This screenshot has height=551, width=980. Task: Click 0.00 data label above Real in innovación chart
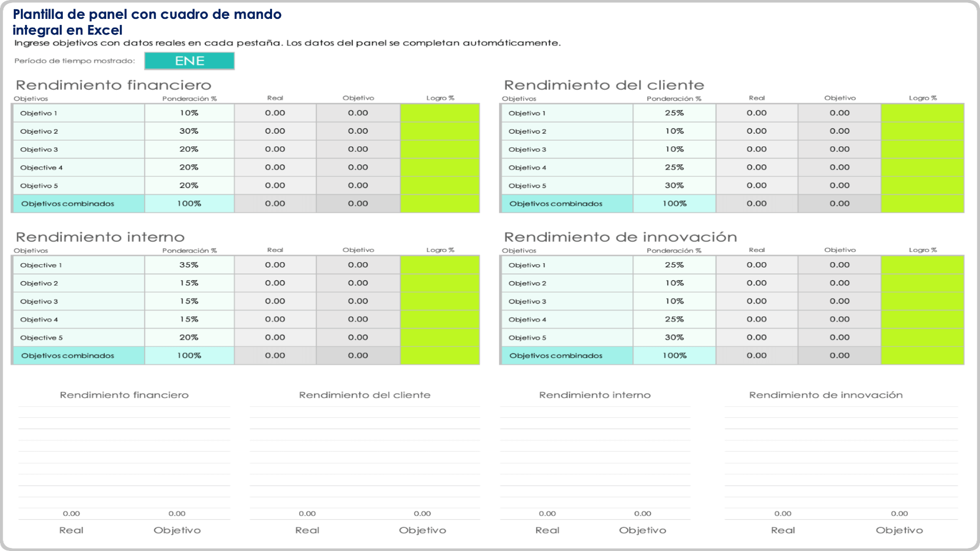point(782,514)
